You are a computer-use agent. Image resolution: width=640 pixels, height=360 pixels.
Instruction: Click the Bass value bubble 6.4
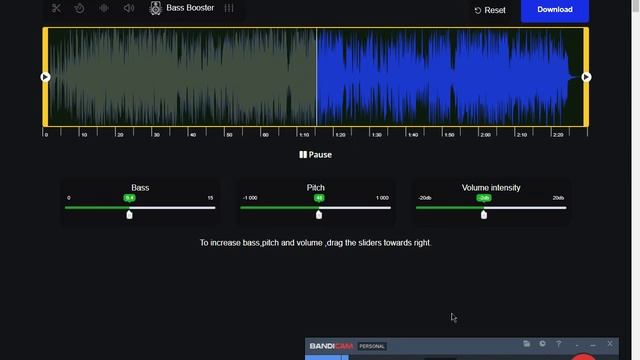[x=129, y=198]
